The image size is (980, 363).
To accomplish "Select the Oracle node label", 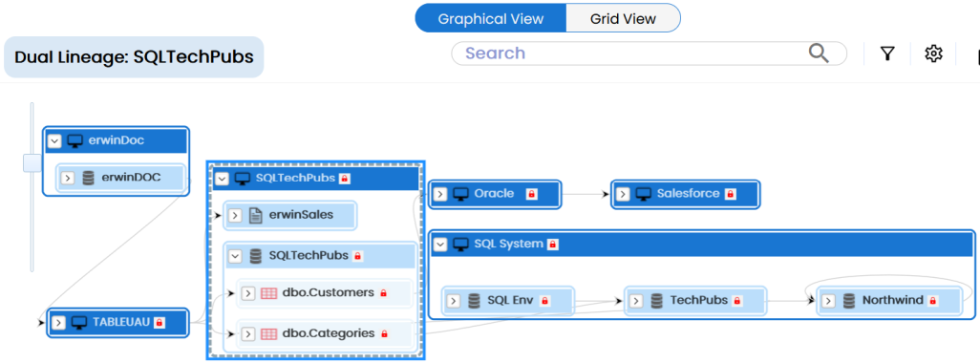I will click(x=494, y=194).
